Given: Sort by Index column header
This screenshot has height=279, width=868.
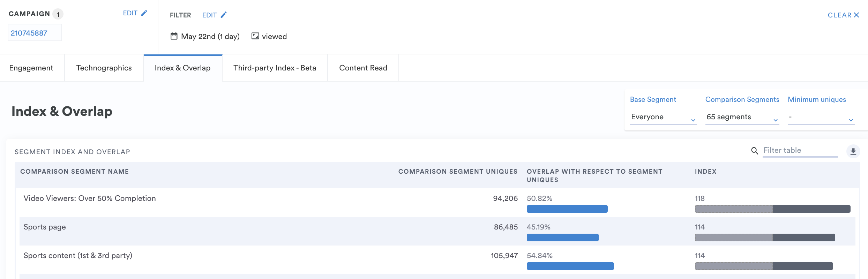Looking at the screenshot, I should pos(706,172).
